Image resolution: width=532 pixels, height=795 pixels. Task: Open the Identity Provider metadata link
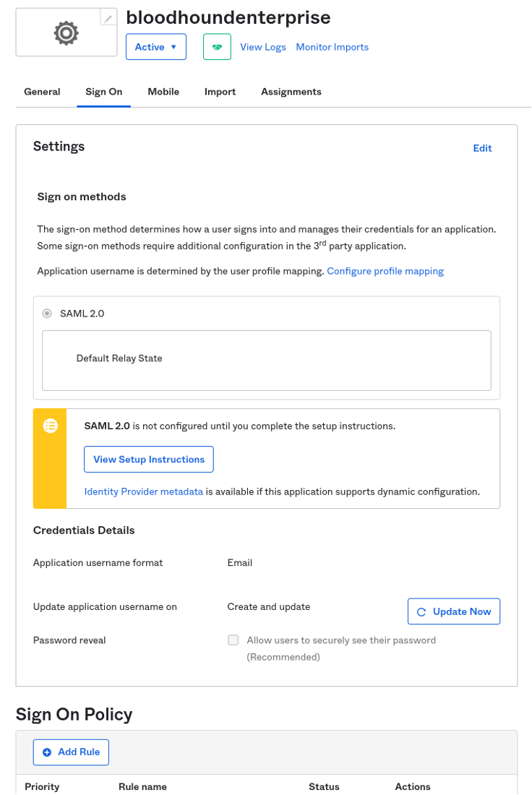coord(144,491)
